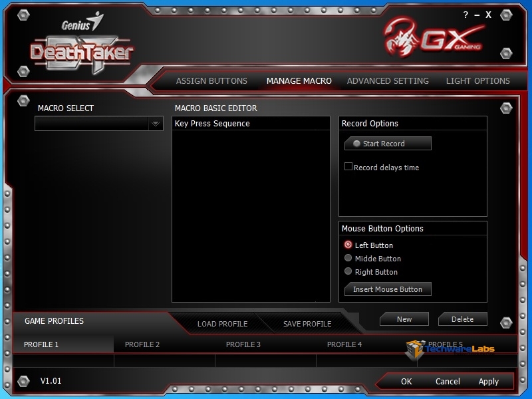Minimize the DeathTaker window
532x399 pixels.
(477, 15)
